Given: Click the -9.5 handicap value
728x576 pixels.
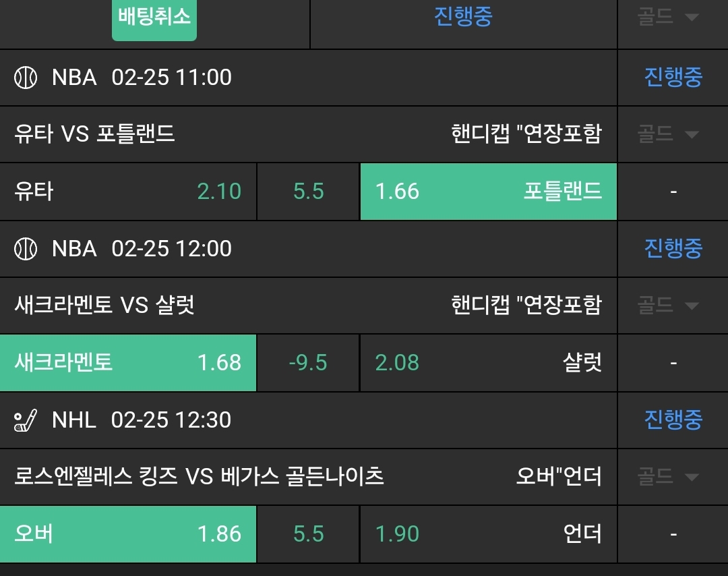Looking at the screenshot, I should (x=308, y=363).
